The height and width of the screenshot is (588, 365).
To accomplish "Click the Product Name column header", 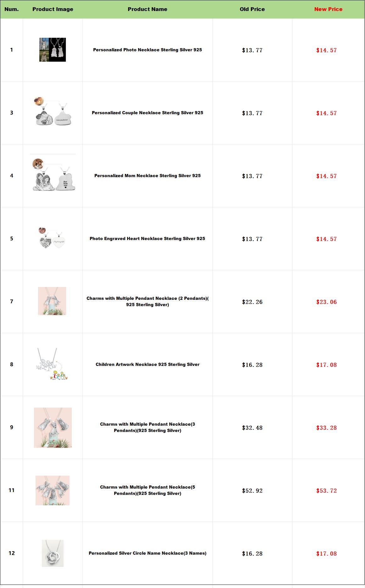I will point(147,9).
